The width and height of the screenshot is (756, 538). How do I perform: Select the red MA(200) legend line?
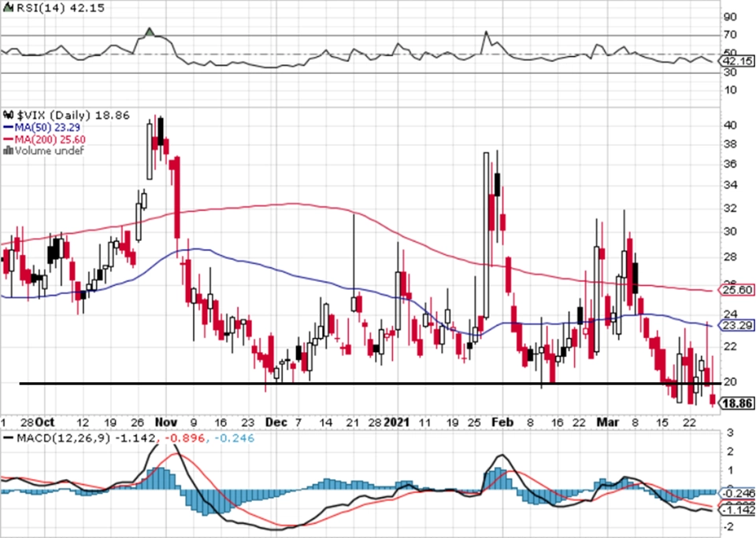9,139
